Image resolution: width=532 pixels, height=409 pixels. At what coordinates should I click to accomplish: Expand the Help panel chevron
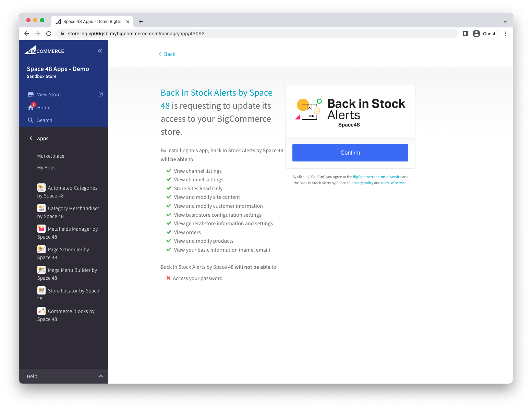click(x=101, y=376)
